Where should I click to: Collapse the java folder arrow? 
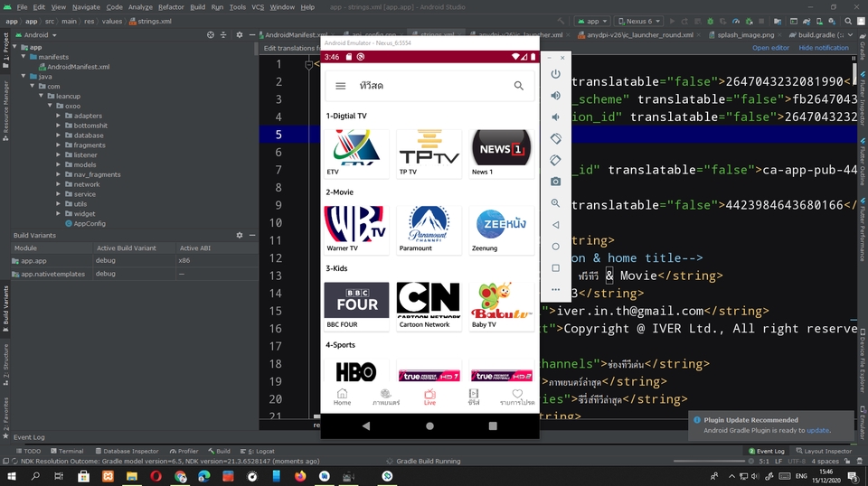pos(24,76)
